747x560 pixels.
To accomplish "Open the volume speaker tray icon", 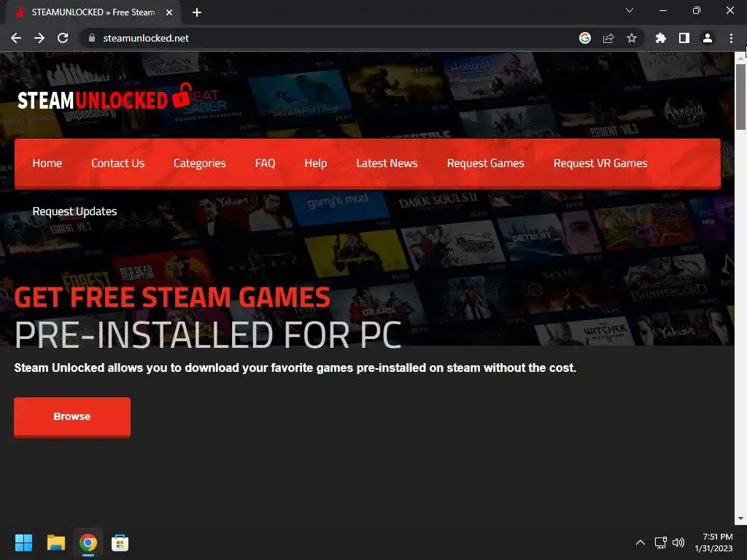I will (678, 542).
